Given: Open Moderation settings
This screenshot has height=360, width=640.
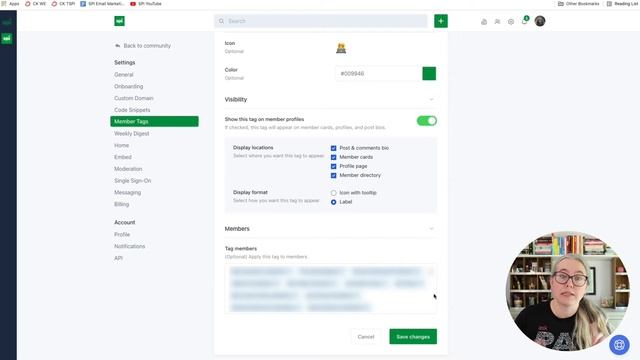Looking at the screenshot, I should tap(128, 169).
